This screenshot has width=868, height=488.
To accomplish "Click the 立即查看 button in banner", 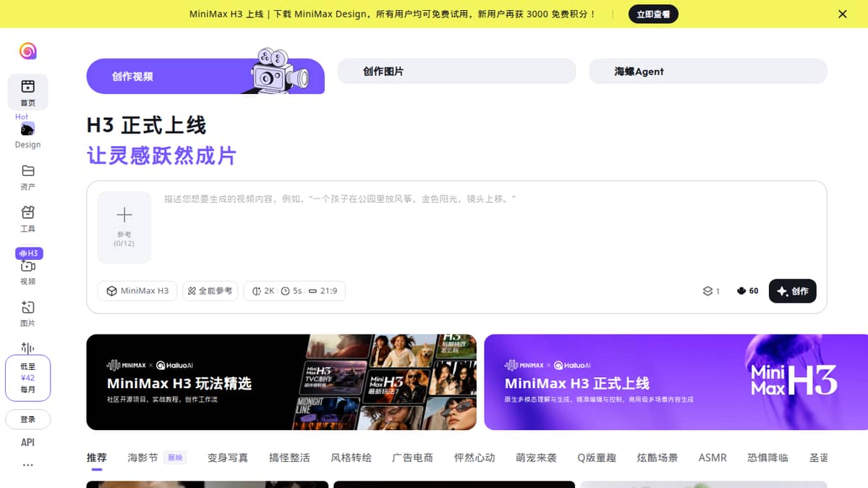I will [653, 14].
